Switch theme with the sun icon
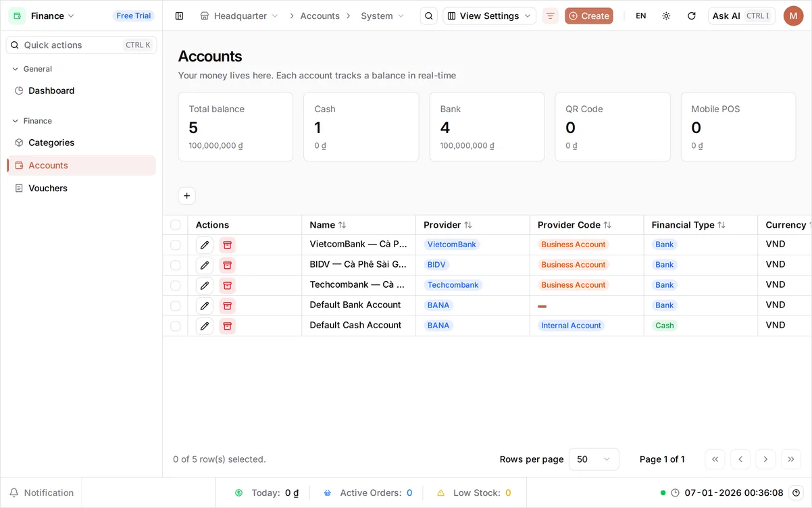This screenshot has width=812, height=508. [x=666, y=16]
